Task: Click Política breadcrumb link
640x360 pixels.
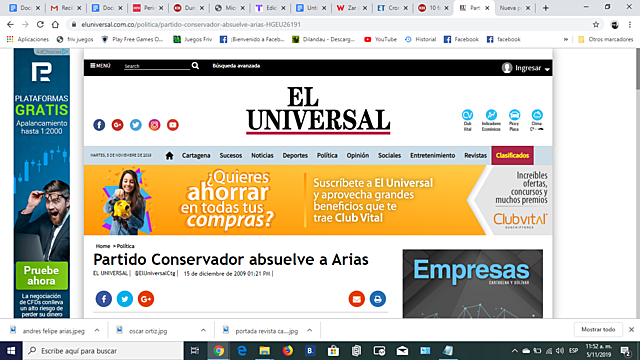Action: pyautogui.click(x=125, y=246)
